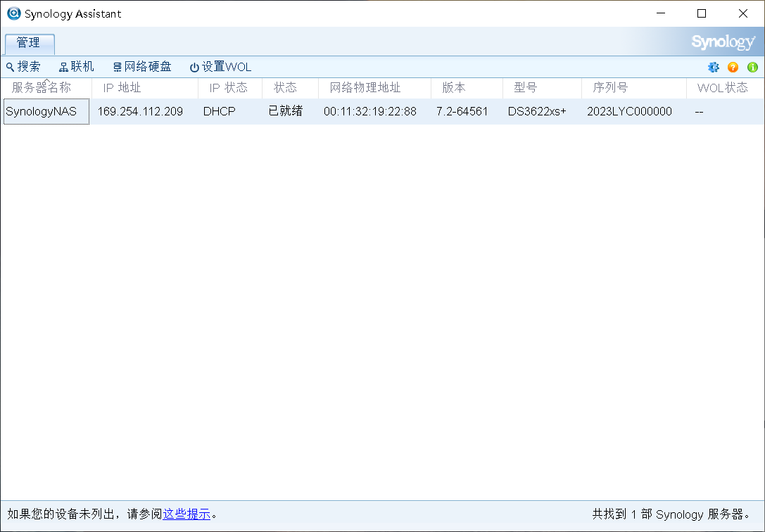765x532 pixels.
Task: Click the 共找到 1 部 Synology 服务器 status text
Action: tap(672, 514)
